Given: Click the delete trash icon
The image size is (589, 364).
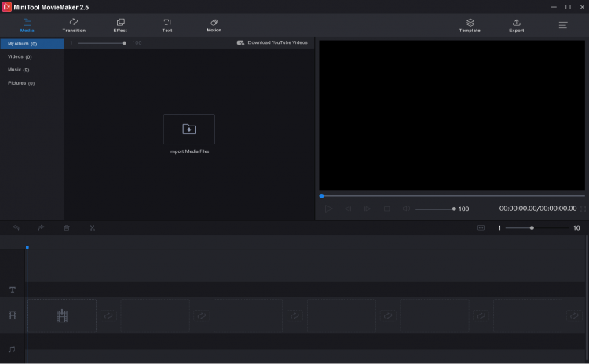Looking at the screenshot, I should click(67, 228).
